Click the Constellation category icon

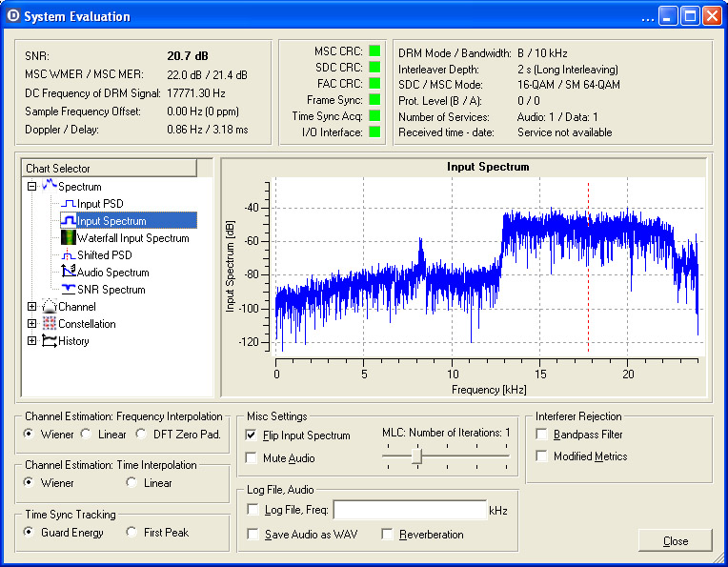pos(50,323)
